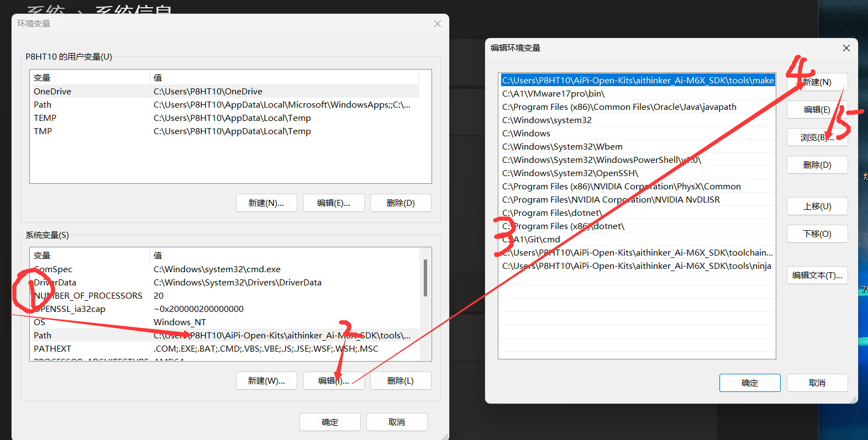
Task: Select C:\A1\Git\cmd path entry
Action: point(637,239)
